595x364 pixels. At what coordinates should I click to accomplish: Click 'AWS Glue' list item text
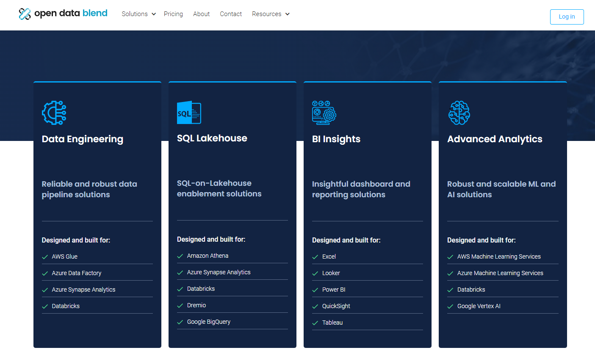[65, 256]
